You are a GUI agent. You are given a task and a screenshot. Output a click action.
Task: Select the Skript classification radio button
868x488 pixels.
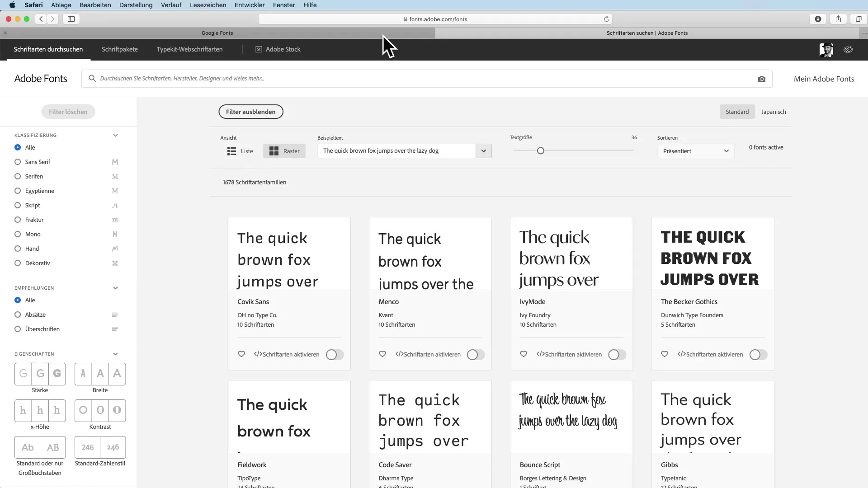pos(18,205)
